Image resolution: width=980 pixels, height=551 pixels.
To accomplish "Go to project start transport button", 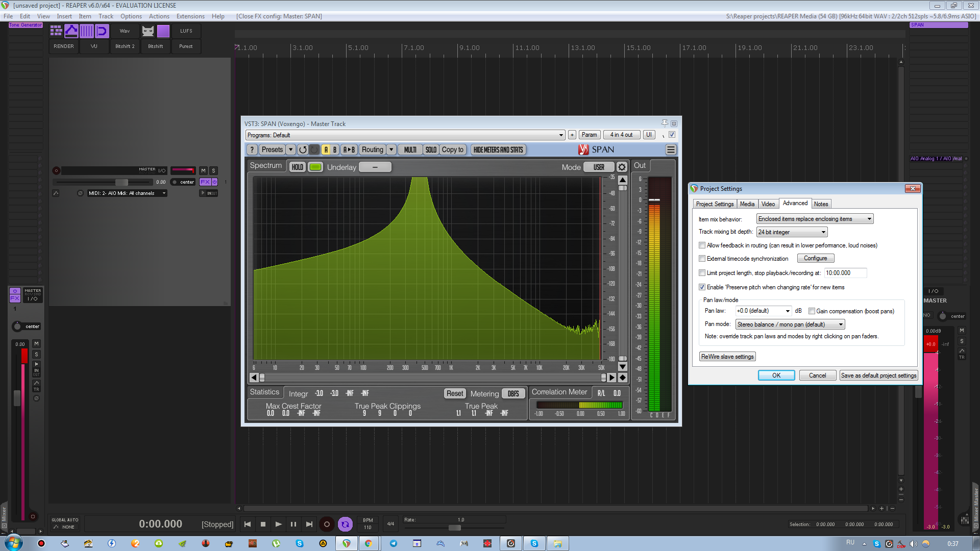I will (x=248, y=524).
